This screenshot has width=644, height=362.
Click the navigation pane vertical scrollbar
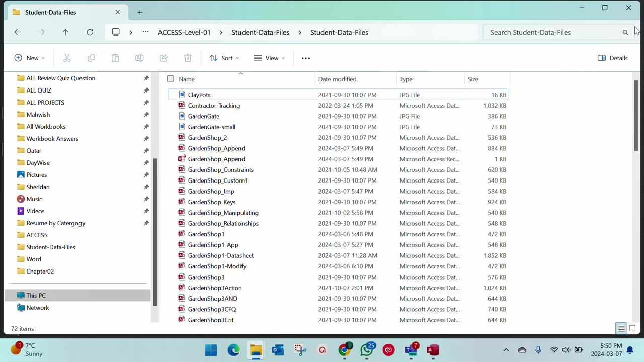[155, 231]
